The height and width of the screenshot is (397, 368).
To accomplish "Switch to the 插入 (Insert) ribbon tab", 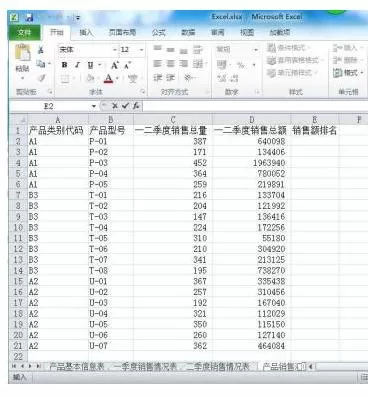I will (x=86, y=32).
